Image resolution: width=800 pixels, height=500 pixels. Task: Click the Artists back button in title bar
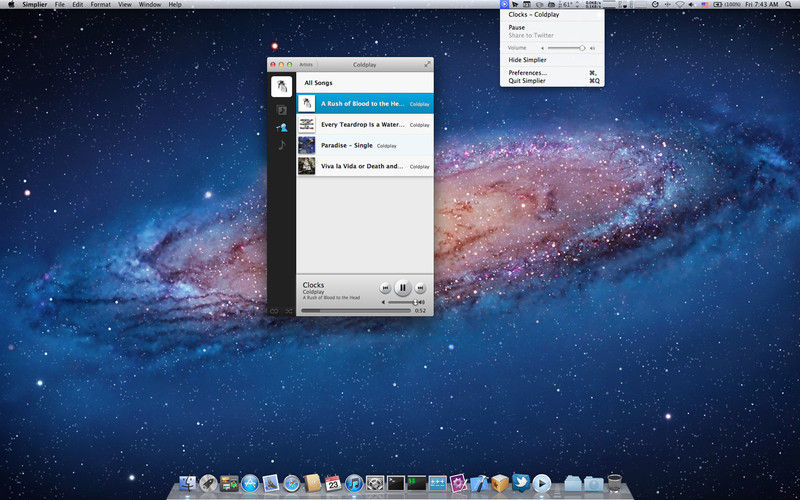click(x=306, y=65)
